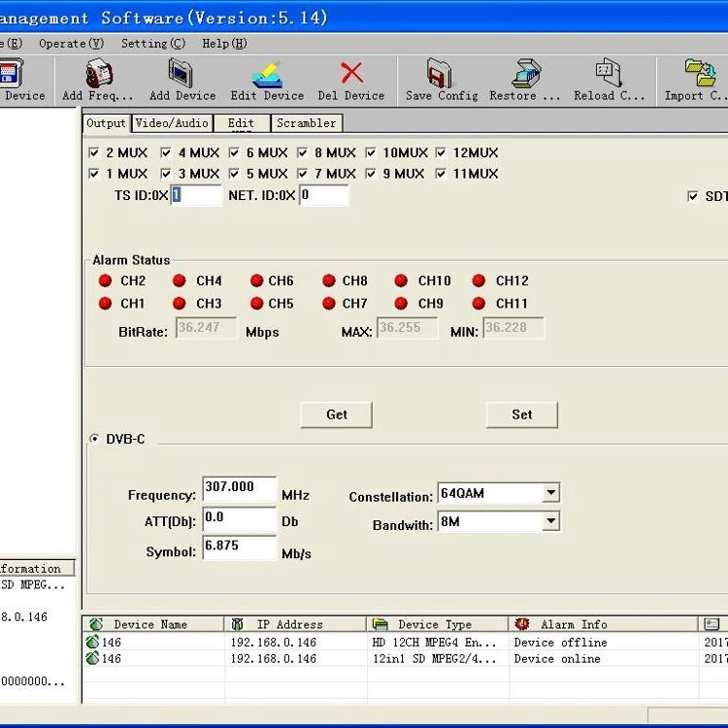
Task: Select the DVB-C radio button
Action: coord(94,439)
